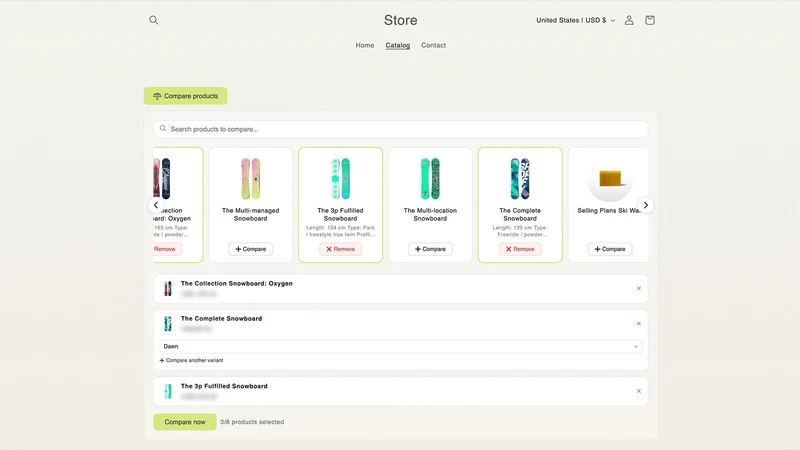Click the 3p Fulfilled Snowboard product image
Screen dimensions: 800x450
click(x=340, y=179)
